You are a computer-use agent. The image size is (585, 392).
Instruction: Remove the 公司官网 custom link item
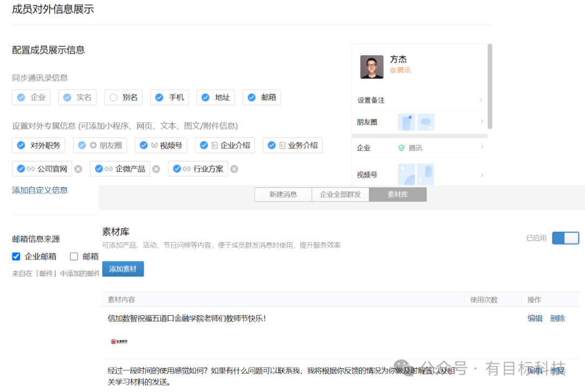click(x=78, y=169)
